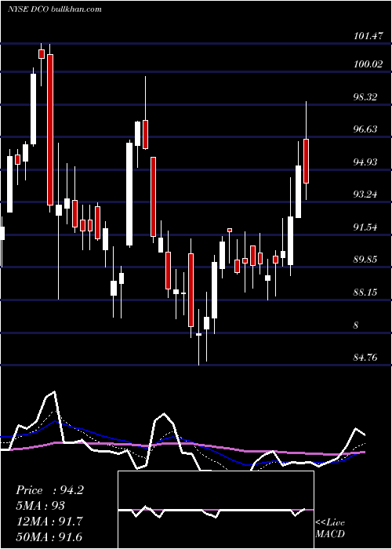Image resolution: width=392 pixels, height=549 pixels.
Task: Click the 101.47 price level label
Action: (368, 36)
